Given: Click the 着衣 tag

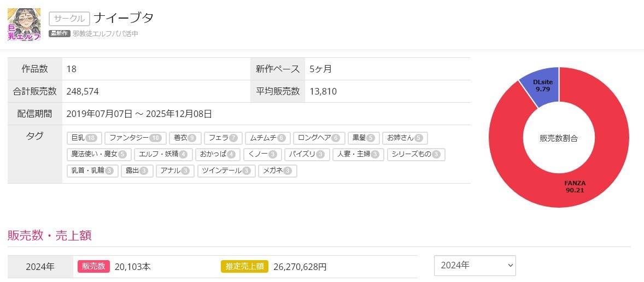Looking at the screenshot, I should click(x=185, y=138).
